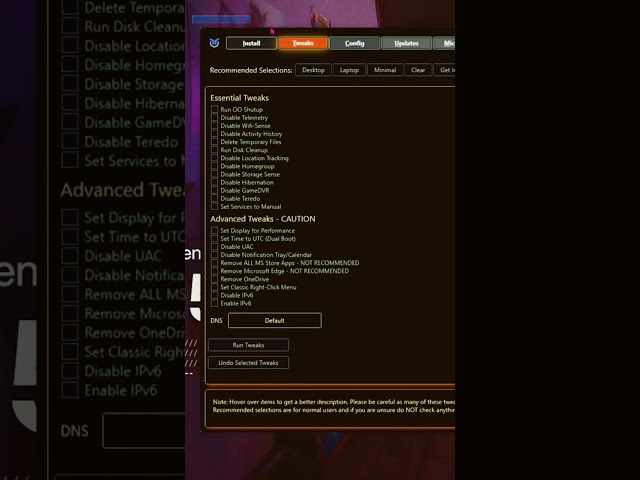Click Undo Selected Tweaks button

pos(248,362)
